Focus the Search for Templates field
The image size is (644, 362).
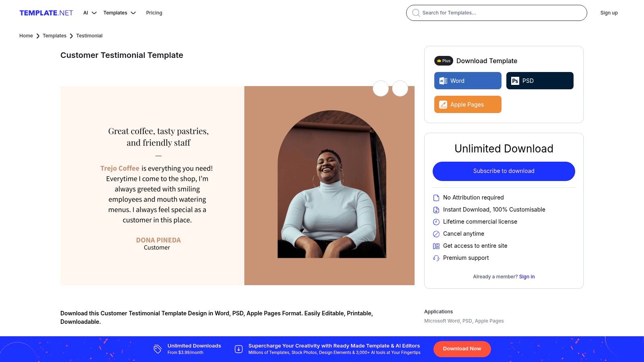497,13
